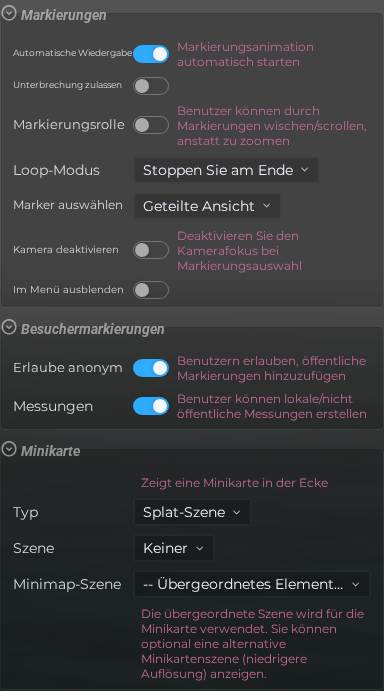Enable the Unterbrechung zulassen switch
This screenshot has width=384, height=691.
pyautogui.click(x=151, y=86)
